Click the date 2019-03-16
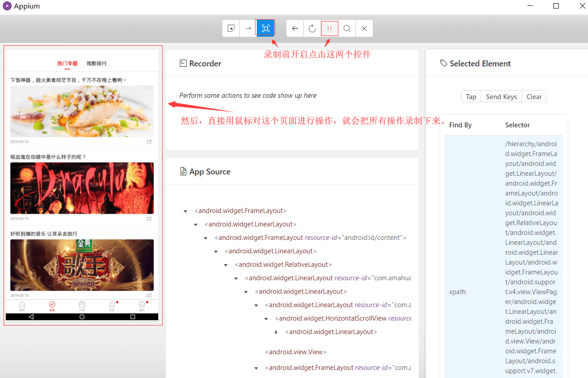 [19, 142]
